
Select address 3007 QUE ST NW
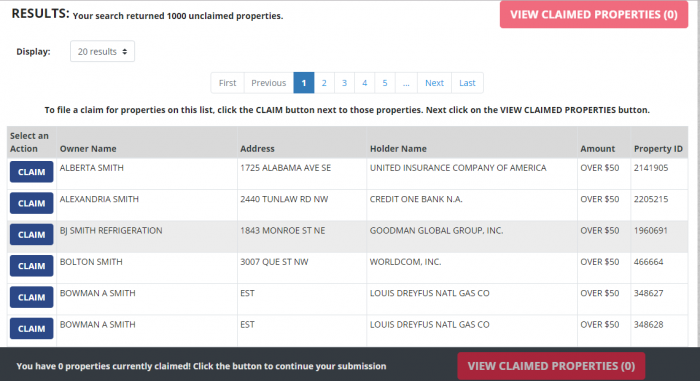pos(274,262)
